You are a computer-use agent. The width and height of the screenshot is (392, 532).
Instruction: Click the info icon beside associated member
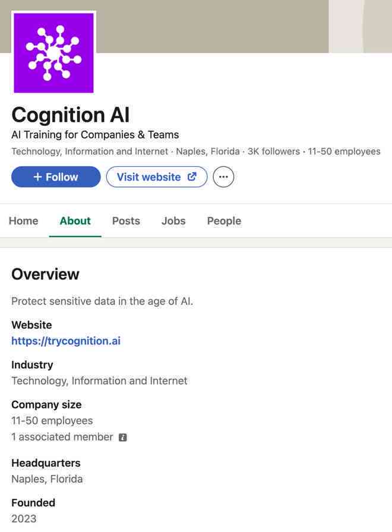[123, 438]
